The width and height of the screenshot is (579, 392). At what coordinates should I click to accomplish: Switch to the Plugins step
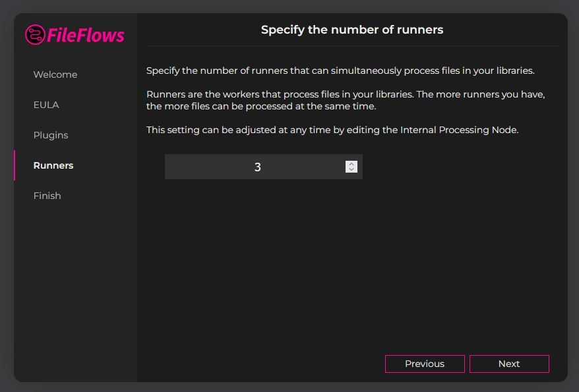tap(51, 135)
